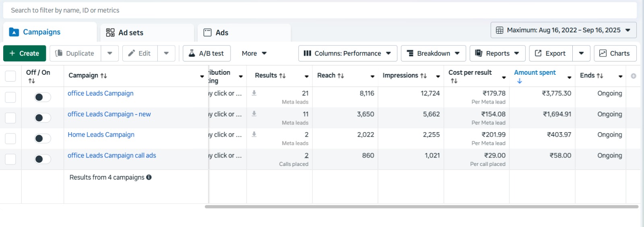Open the Breakdown dropdown
The image size is (644, 227).
pyautogui.click(x=433, y=53)
